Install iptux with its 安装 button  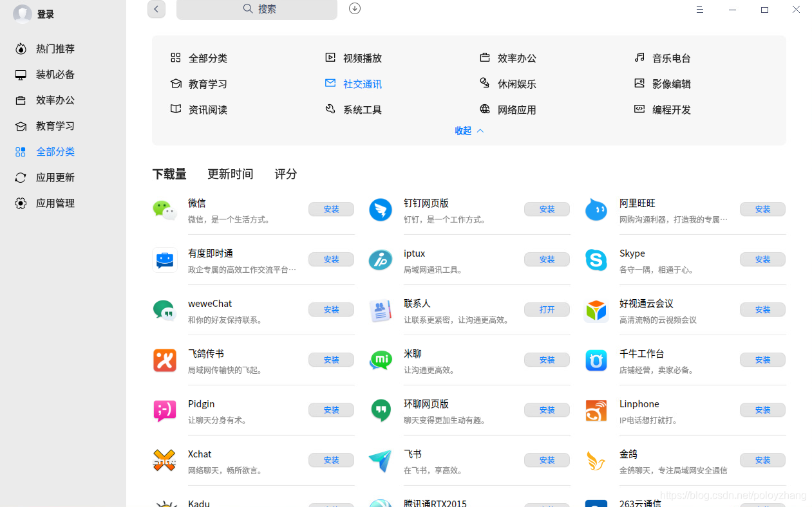[547, 259]
